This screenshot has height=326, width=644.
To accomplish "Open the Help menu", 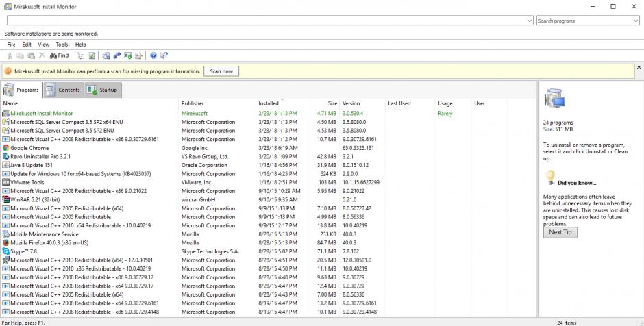I will click(x=81, y=45).
